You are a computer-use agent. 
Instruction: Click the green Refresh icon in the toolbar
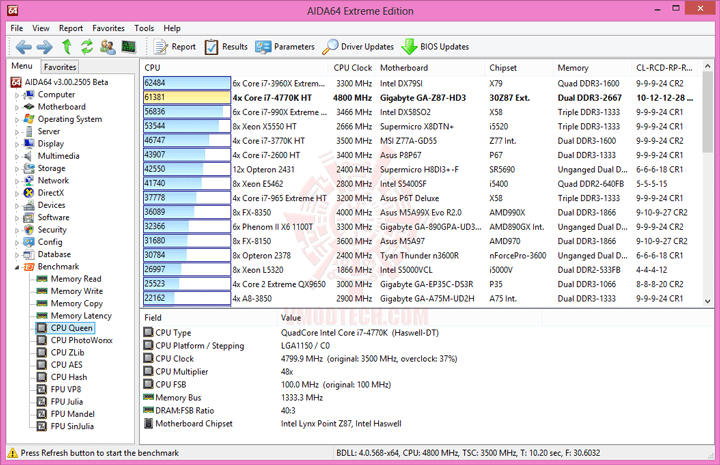(87, 46)
